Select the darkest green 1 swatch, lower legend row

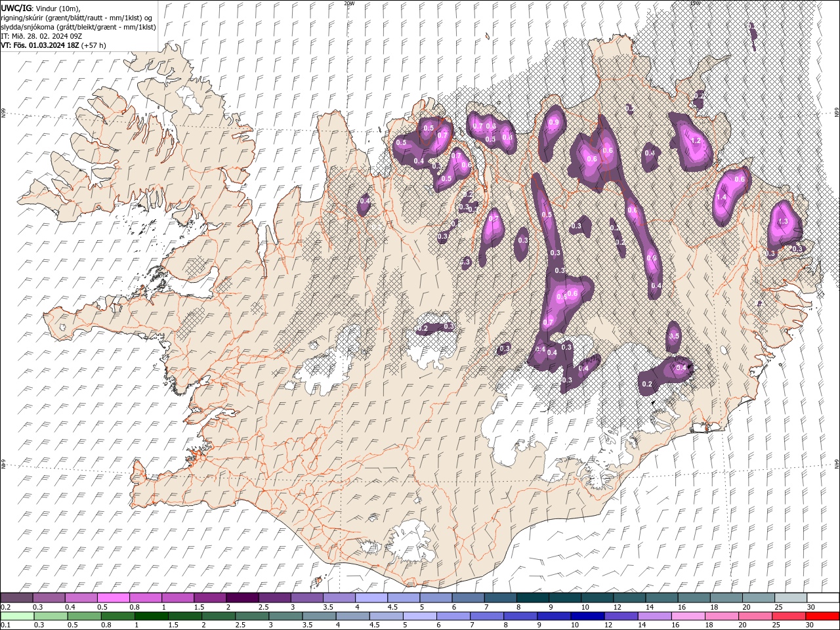click(152, 616)
